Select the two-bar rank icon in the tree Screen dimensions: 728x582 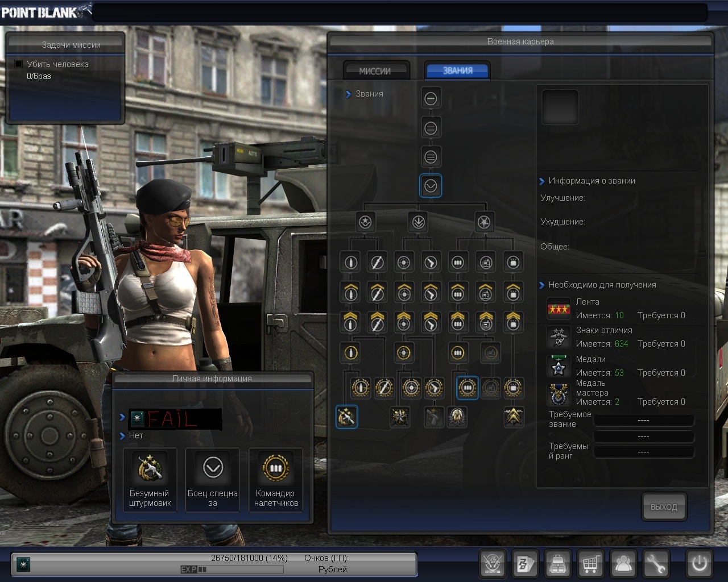tap(431, 128)
